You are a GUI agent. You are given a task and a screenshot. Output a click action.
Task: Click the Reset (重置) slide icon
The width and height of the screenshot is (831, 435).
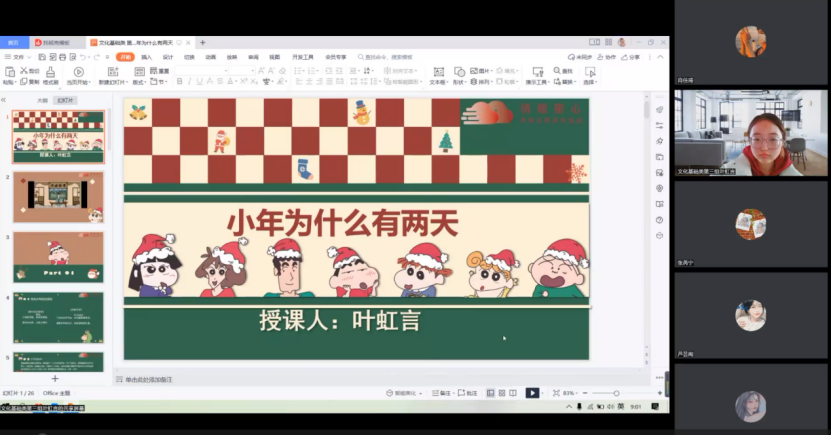point(154,70)
